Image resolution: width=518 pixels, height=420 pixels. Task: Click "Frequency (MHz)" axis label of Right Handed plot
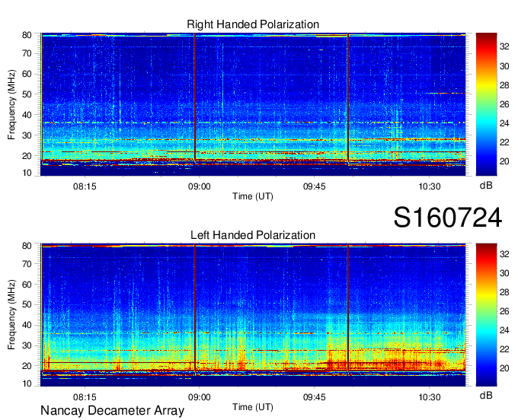[x=11, y=104]
